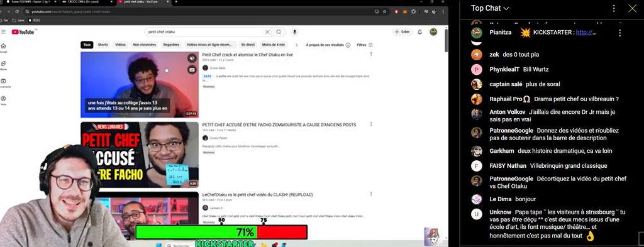
Task: Toggle subtitles on the first video preview
Action: [192, 70]
